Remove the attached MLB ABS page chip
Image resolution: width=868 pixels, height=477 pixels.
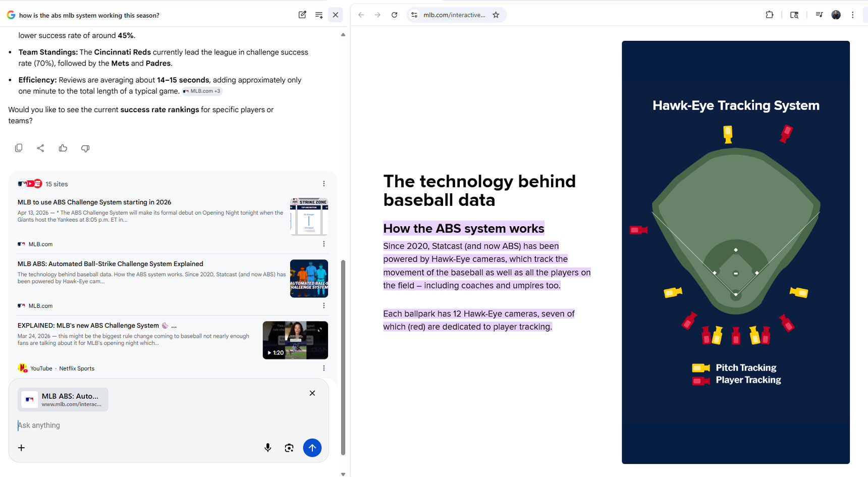312,393
